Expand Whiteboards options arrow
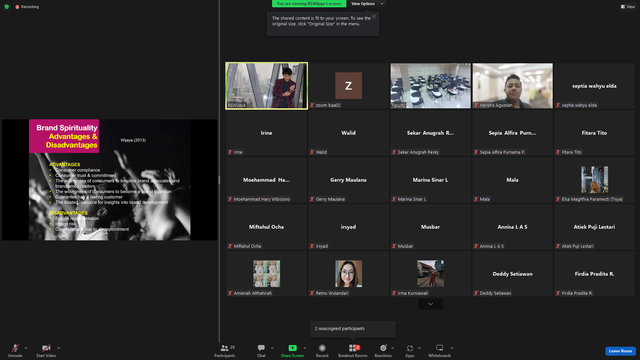640x360 pixels. click(452, 348)
